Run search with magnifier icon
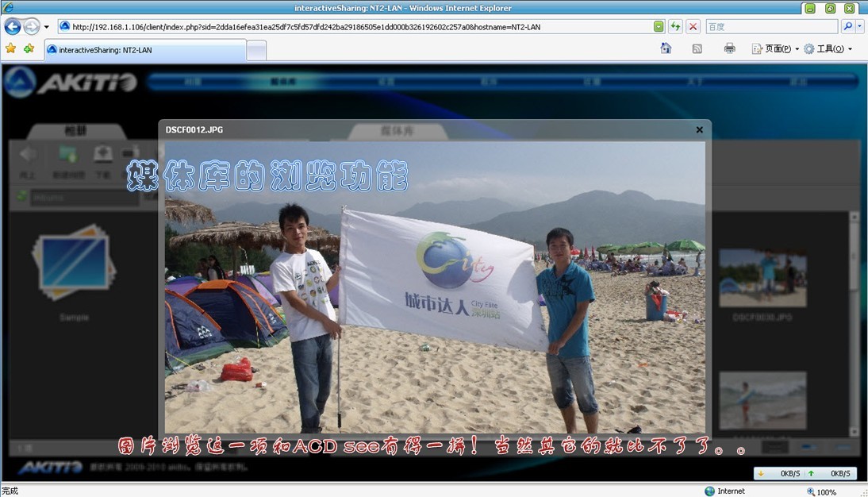 click(x=847, y=26)
